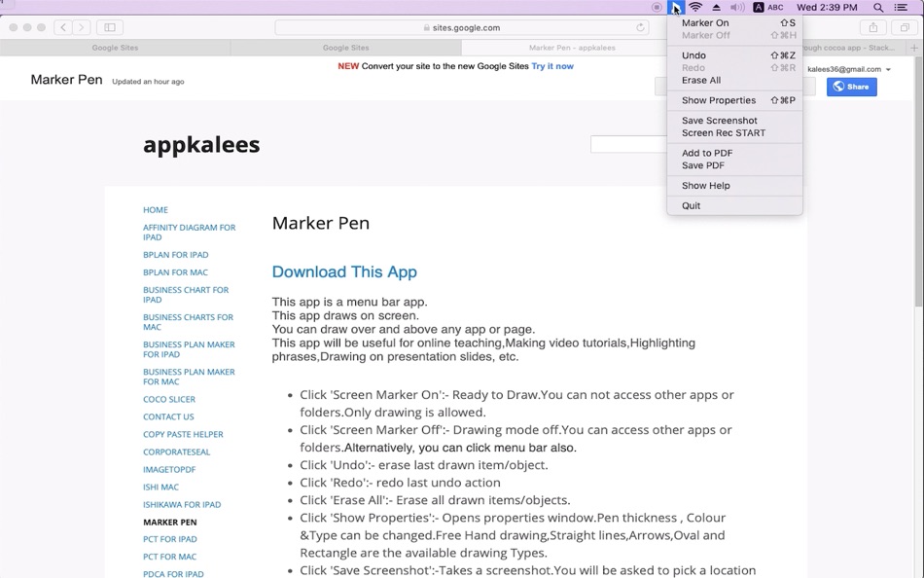Open BPLAN FOR MAC link
Image resolution: width=924 pixels, height=578 pixels.
[x=176, y=272]
